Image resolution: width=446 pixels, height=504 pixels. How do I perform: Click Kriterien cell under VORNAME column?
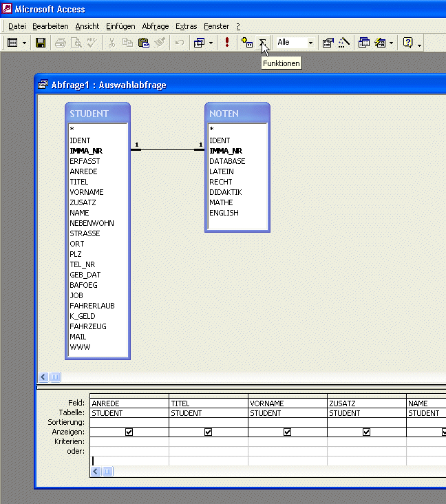click(287, 441)
